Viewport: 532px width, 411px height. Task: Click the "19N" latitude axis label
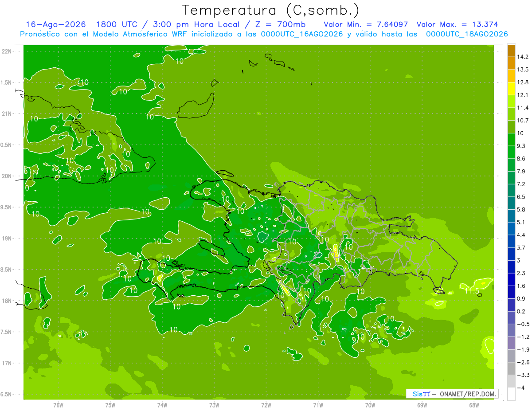pos(7,239)
